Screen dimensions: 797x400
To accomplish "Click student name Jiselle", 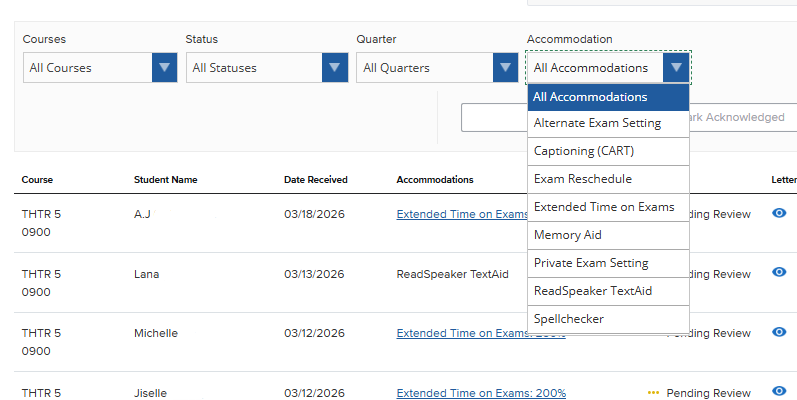I will (150, 393).
